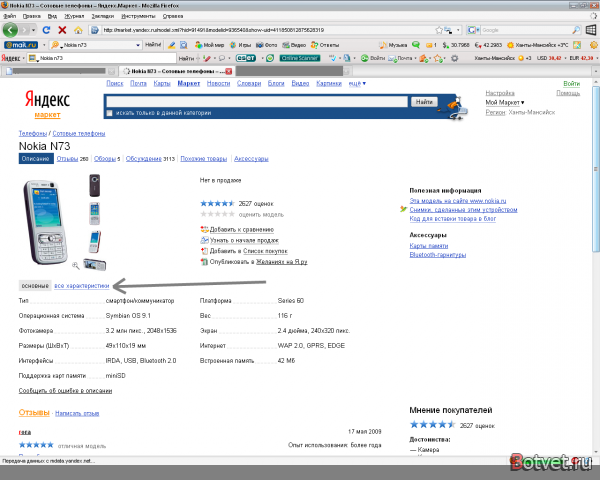This screenshot has width=600, height=480.
Task: Open Фото on the Mail.ru toolbar
Action: (266, 45)
